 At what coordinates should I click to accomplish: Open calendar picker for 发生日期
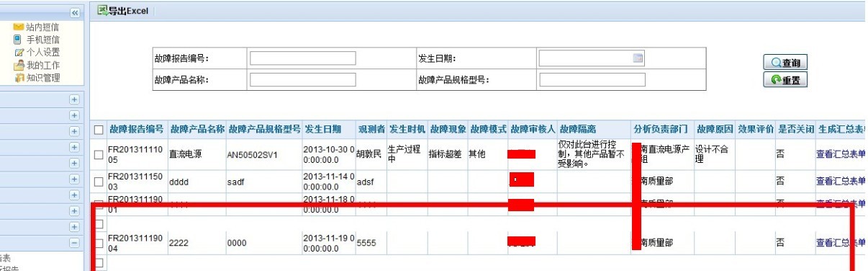638,58
